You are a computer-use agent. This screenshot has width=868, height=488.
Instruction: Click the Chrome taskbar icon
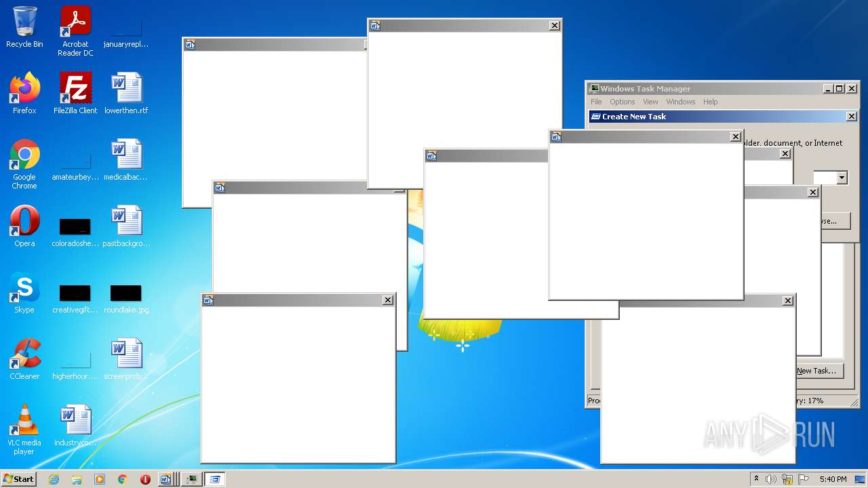coord(123,479)
